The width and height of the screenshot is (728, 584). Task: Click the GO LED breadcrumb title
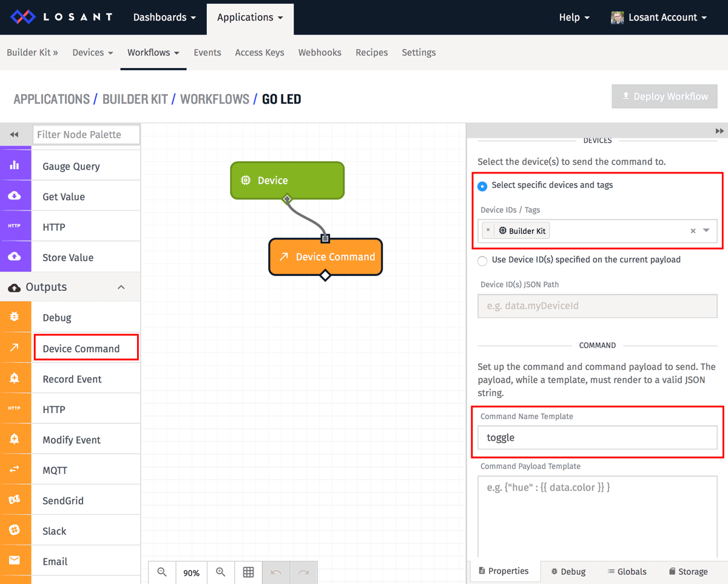click(281, 99)
